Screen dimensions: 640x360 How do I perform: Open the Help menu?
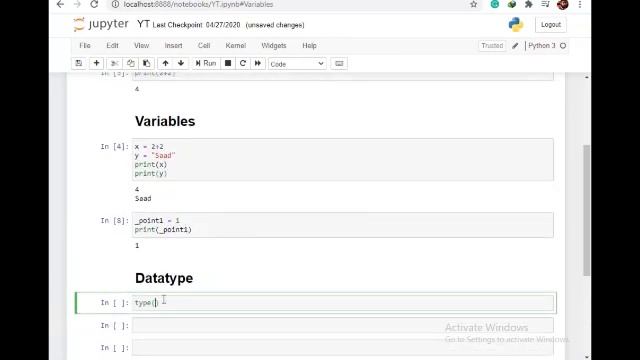coord(309,45)
